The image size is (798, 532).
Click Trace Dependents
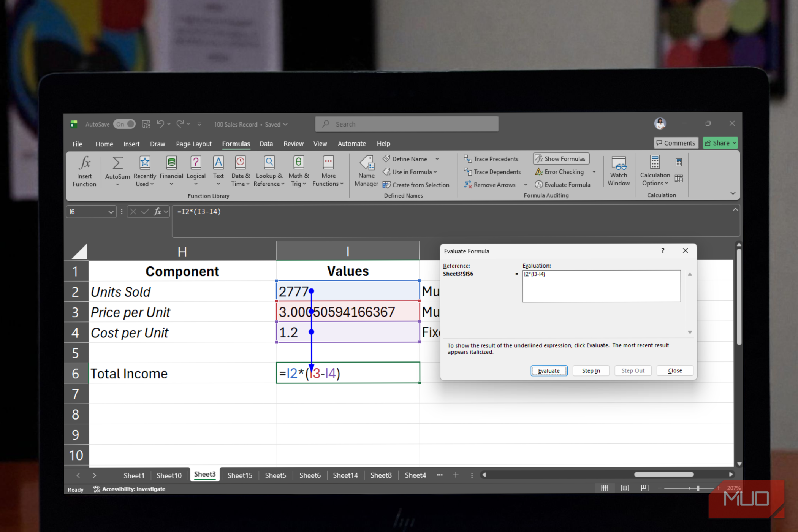(x=492, y=172)
